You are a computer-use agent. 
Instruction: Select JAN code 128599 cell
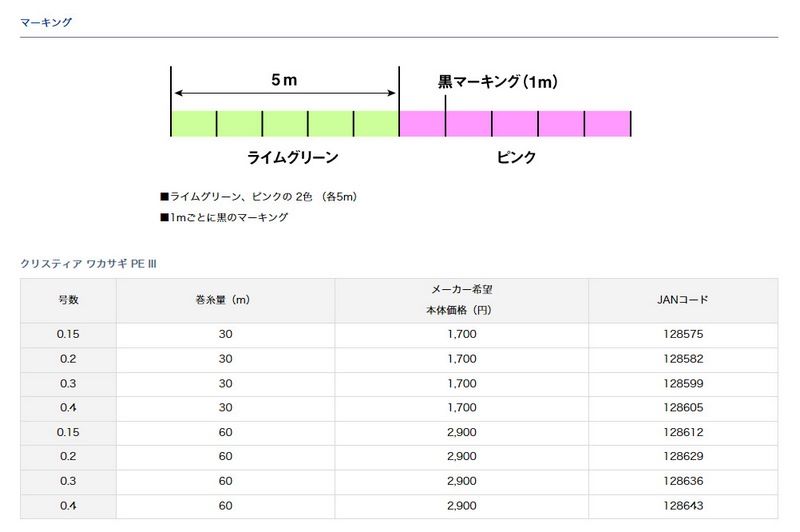pos(683,384)
